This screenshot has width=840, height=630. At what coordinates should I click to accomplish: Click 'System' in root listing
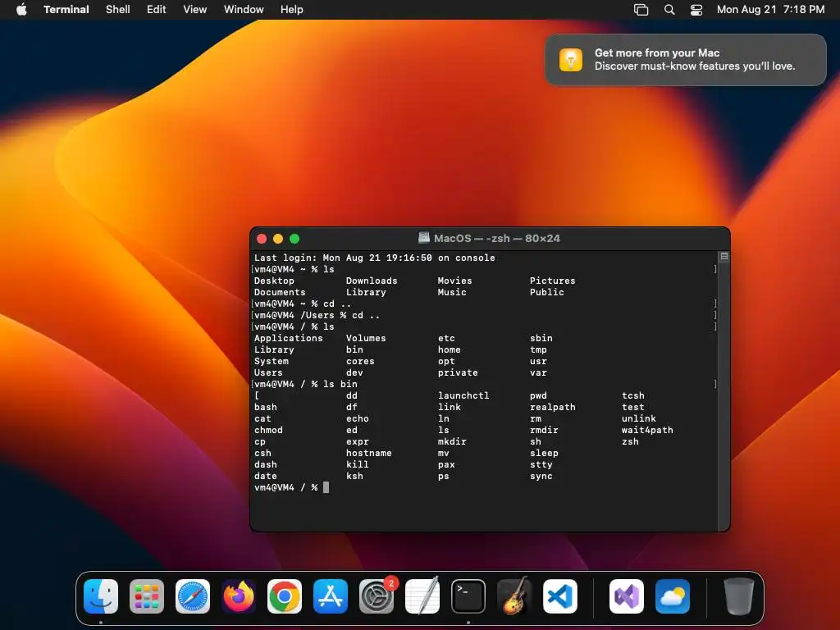pyautogui.click(x=271, y=361)
